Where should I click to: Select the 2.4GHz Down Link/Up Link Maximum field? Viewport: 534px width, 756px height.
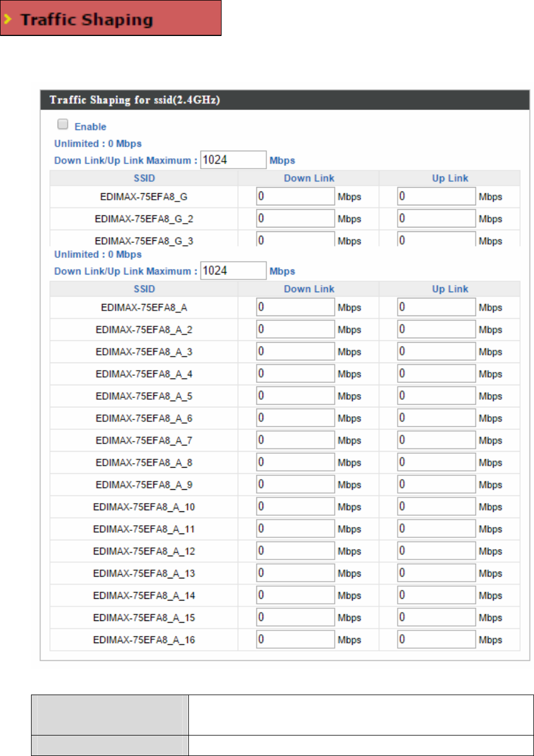point(233,160)
